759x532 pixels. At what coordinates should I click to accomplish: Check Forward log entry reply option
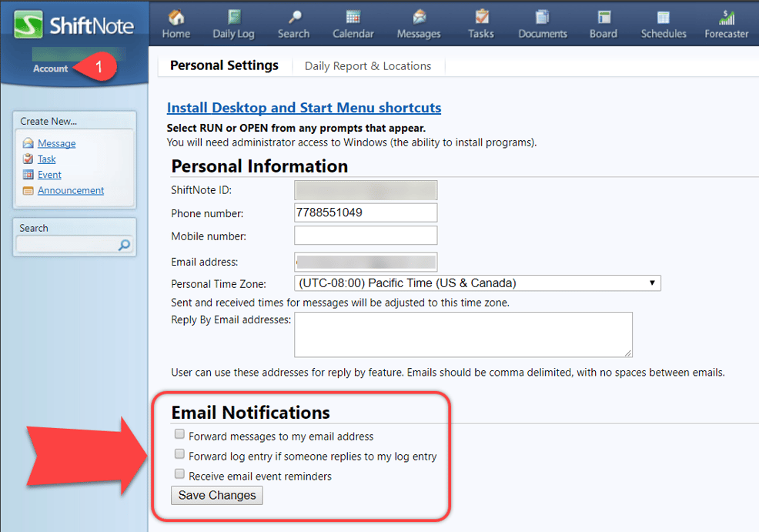[x=179, y=454]
